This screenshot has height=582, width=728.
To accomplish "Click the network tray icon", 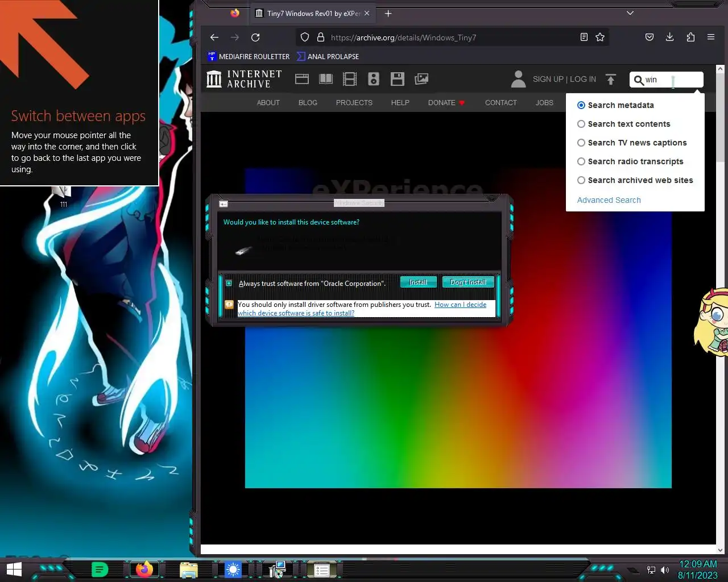I will click(x=651, y=570).
